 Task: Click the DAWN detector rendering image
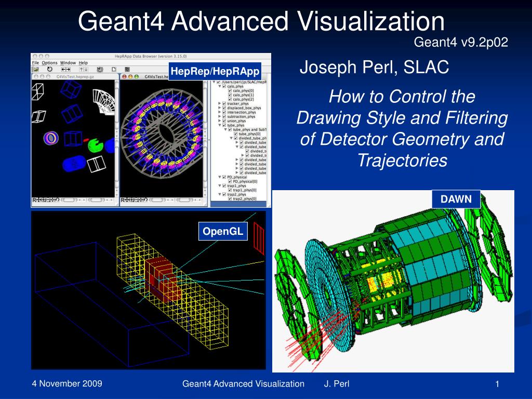(x=393, y=281)
